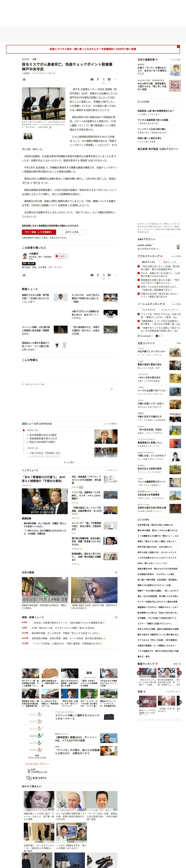This screenshot has width=186, height=868.
Task: Click the small second photo thumbnail under main image
Action: [28, 136]
